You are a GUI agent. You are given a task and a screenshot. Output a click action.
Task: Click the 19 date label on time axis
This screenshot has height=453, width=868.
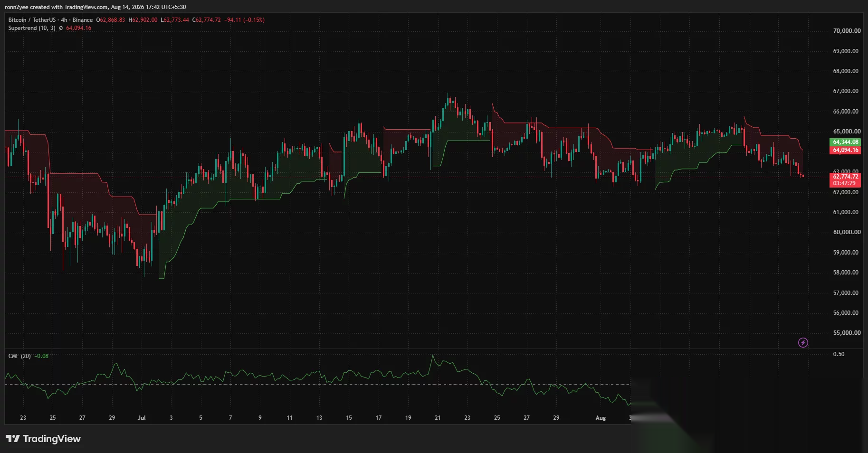click(408, 418)
